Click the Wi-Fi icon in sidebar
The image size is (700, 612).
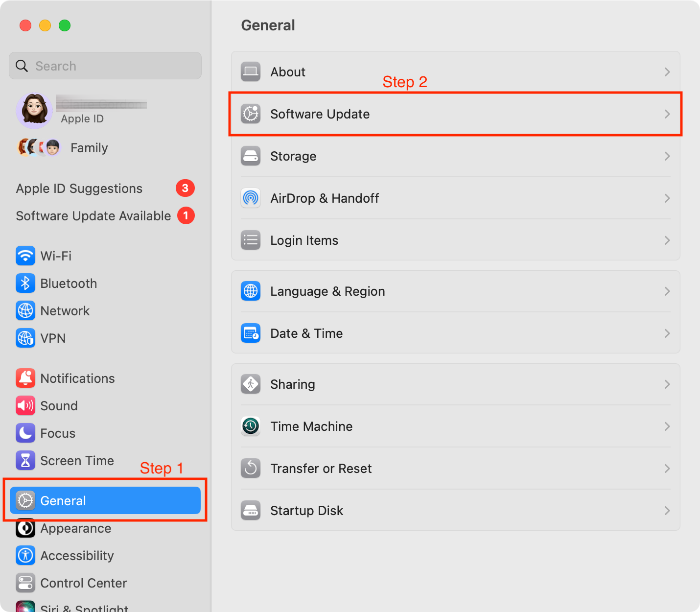point(25,256)
